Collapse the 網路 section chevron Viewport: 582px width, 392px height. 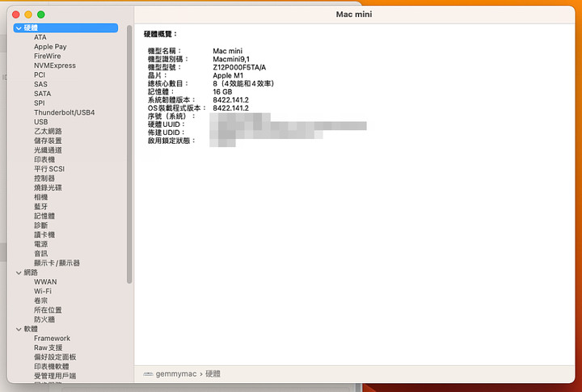[x=19, y=272]
